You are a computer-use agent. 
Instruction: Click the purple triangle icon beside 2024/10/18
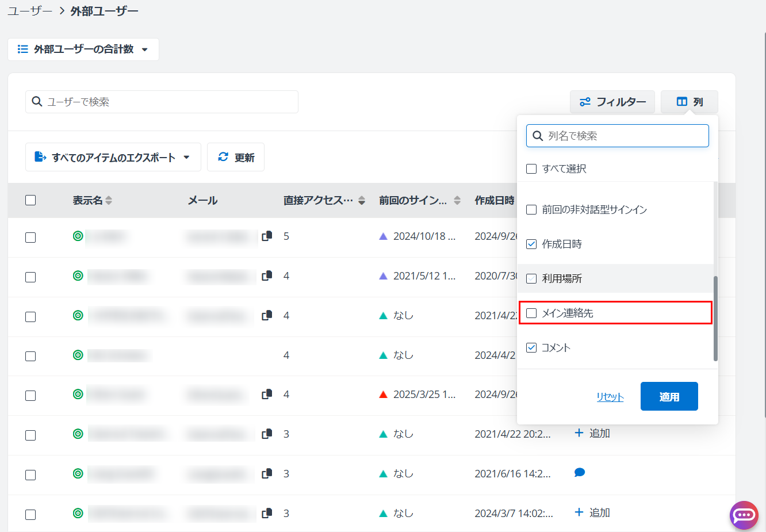tap(384, 236)
